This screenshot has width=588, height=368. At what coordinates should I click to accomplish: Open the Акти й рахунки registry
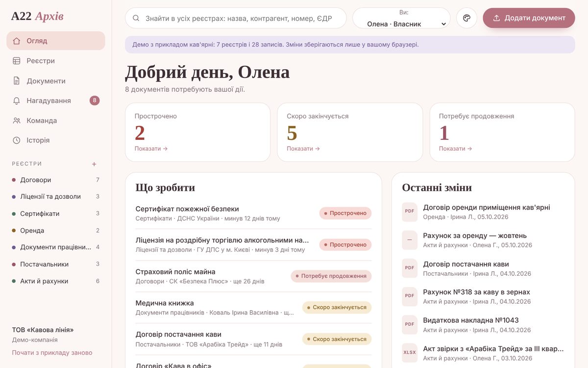(56, 281)
